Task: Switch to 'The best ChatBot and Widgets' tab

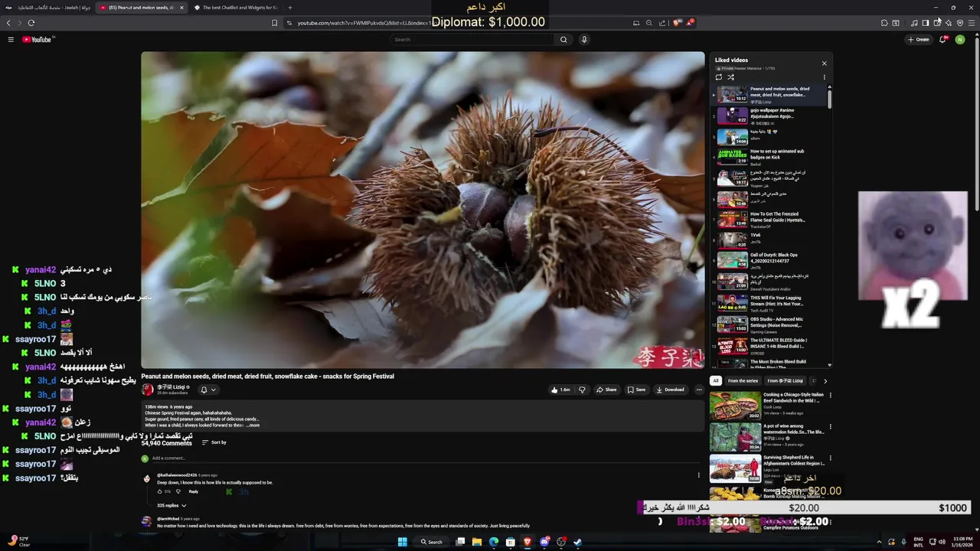Action: pyautogui.click(x=234, y=8)
